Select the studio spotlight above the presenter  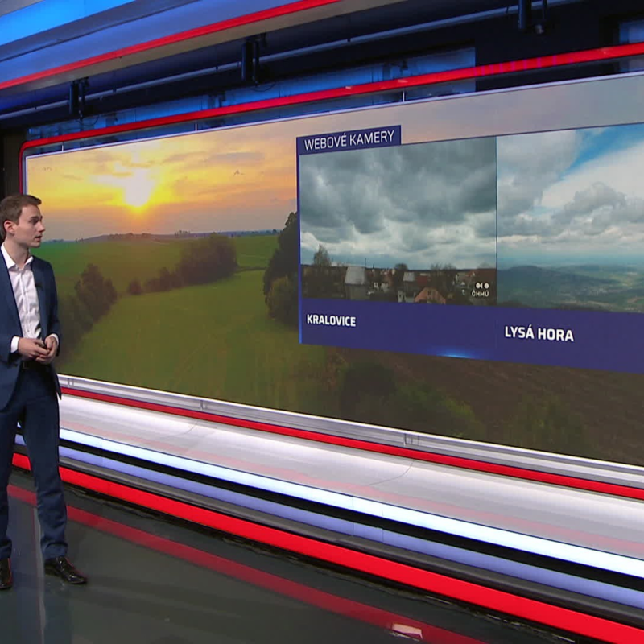click(x=78, y=97)
